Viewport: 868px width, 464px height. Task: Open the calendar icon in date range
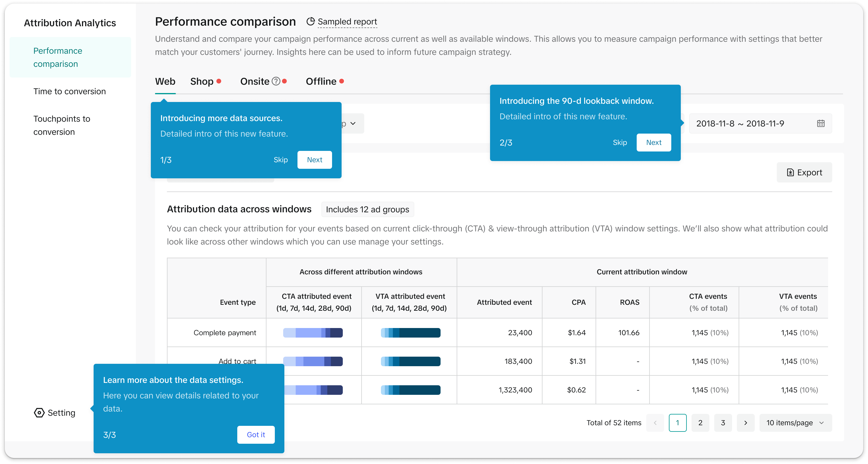821,123
